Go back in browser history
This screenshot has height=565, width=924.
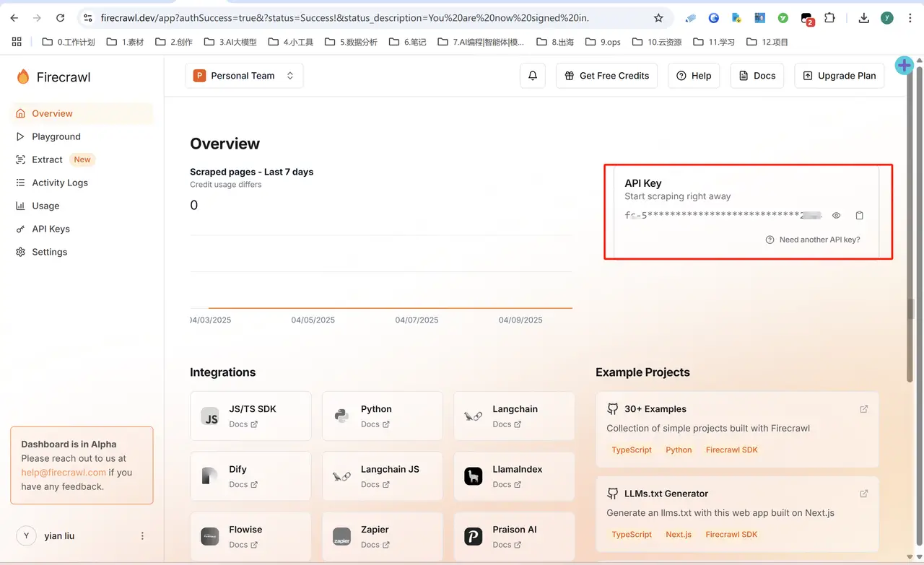coord(14,18)
